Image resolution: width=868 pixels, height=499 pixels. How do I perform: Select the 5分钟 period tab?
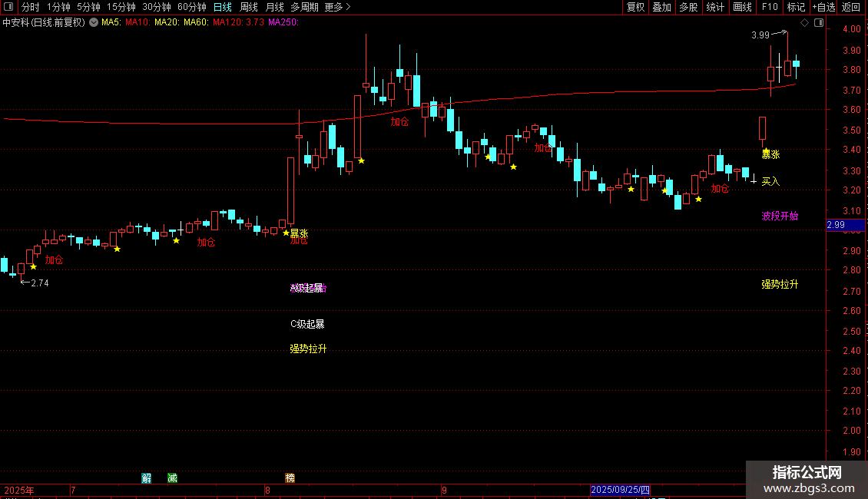[x=88, y=7]
